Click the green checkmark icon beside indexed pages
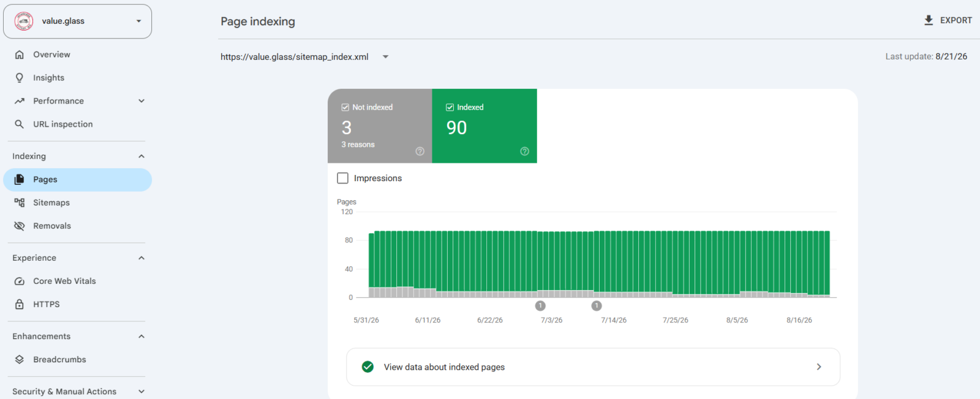Image resolution: width=980 pixels, height=399 pixels. [x=367, y=367]
